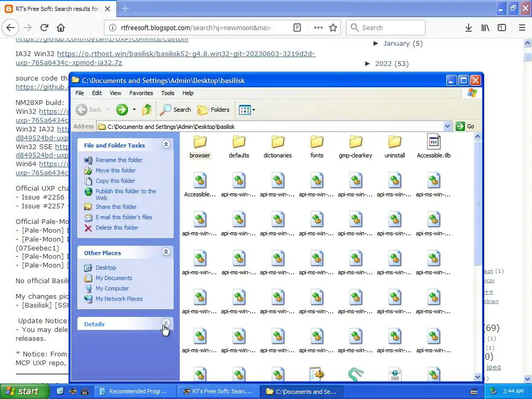Open the Forward history dropdown arrow
This screenshot has width=532, height=399.
134,110
